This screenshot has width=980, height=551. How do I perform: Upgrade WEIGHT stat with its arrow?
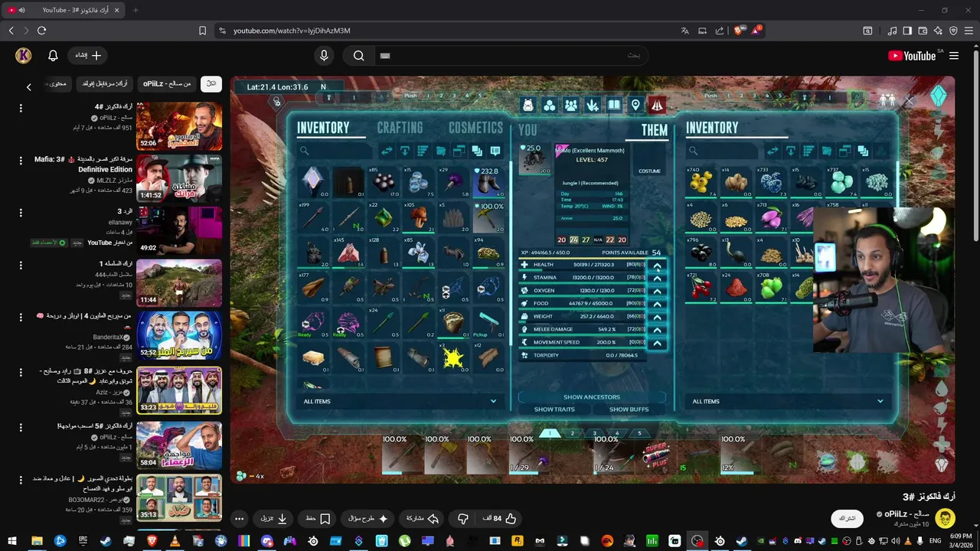pyautogui.click(x=657, y=317)
